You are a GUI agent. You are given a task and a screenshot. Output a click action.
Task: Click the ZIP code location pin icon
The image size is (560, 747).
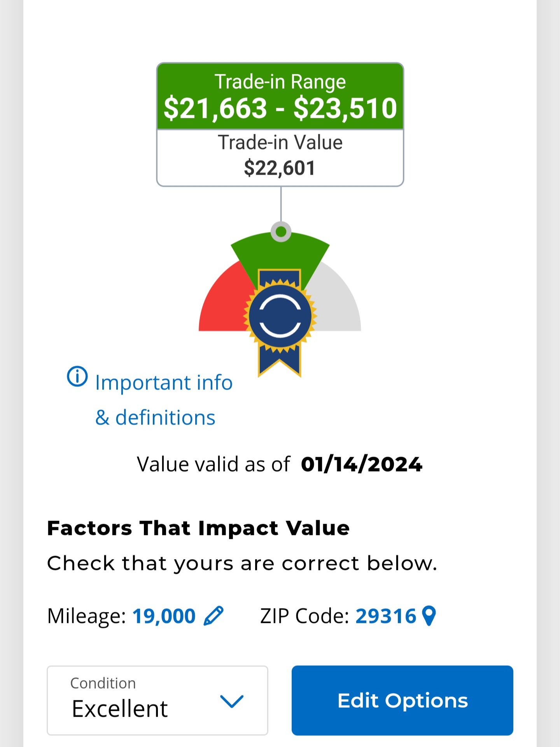point(429,616)
